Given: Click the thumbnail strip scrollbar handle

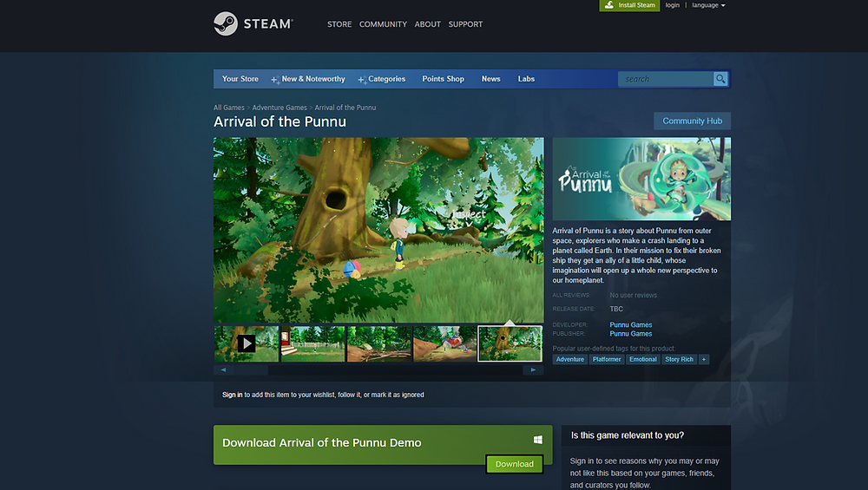Looking at the screenshot, I should coord(252,370).
